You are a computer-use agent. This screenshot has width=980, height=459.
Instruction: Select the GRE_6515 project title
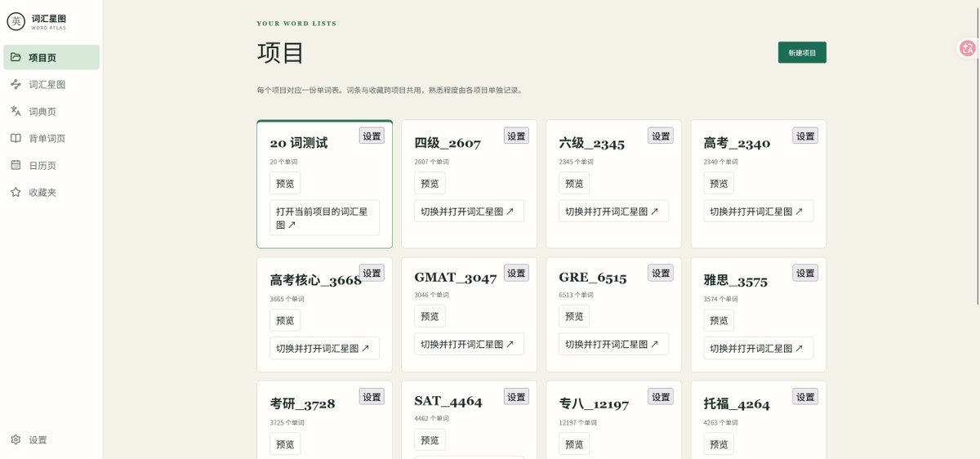593,278
